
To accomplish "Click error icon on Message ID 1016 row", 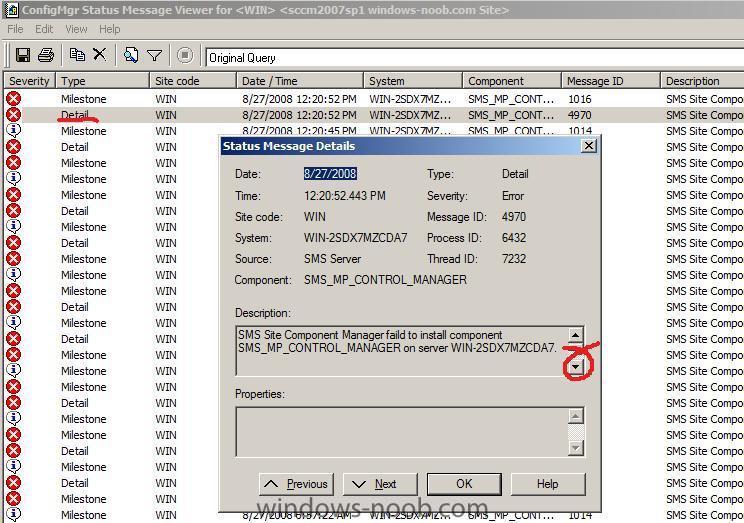I will (14, 99).
